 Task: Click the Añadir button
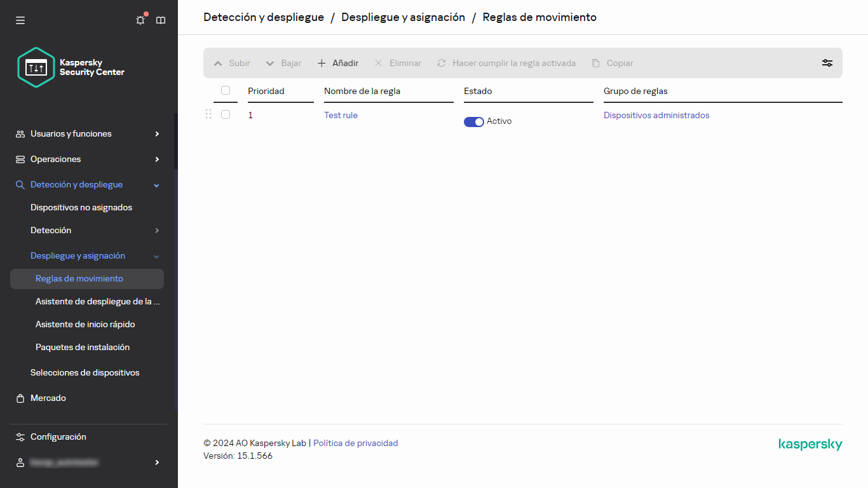pyautogui.click(x=337, y=63)
